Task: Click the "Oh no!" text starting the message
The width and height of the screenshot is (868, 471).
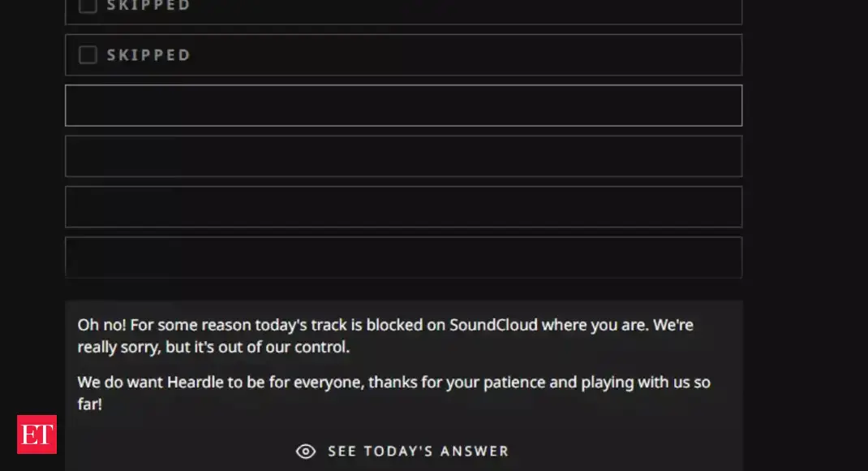Action: pos(101,325)
